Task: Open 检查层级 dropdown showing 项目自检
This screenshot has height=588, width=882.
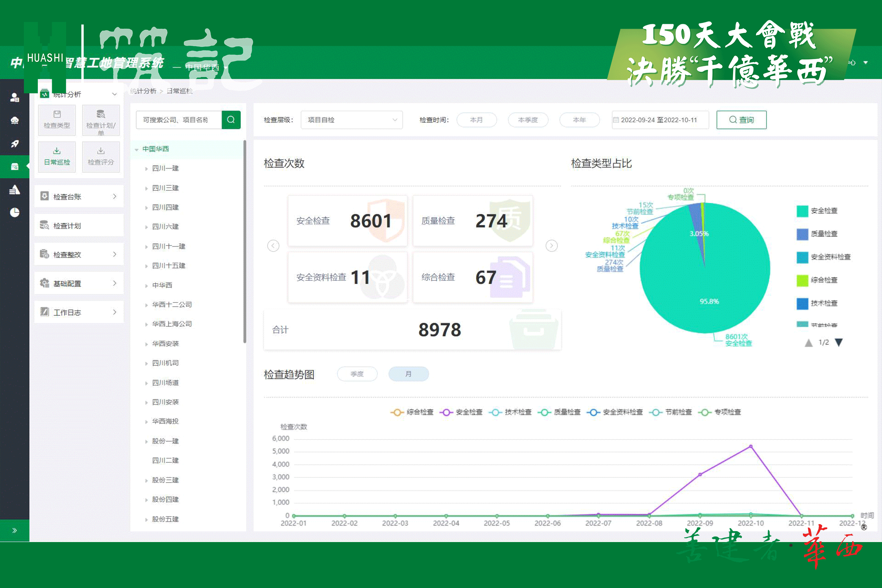Action: tap(351, 120)
